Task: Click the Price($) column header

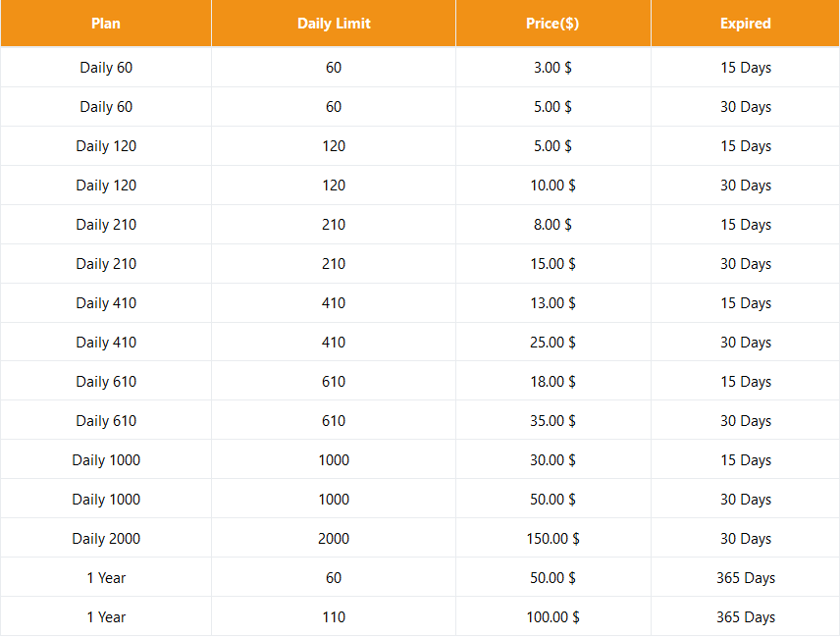Action: tap(552, 24)
